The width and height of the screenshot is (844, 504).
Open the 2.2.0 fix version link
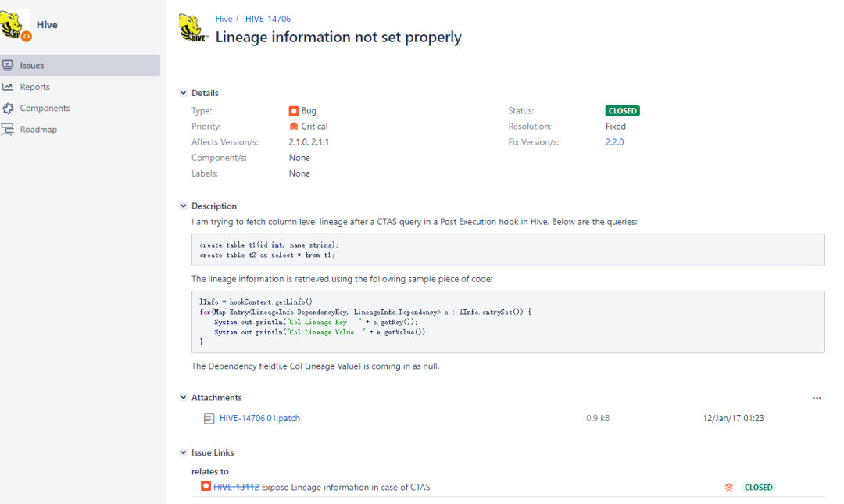click(x=615, y=142)
